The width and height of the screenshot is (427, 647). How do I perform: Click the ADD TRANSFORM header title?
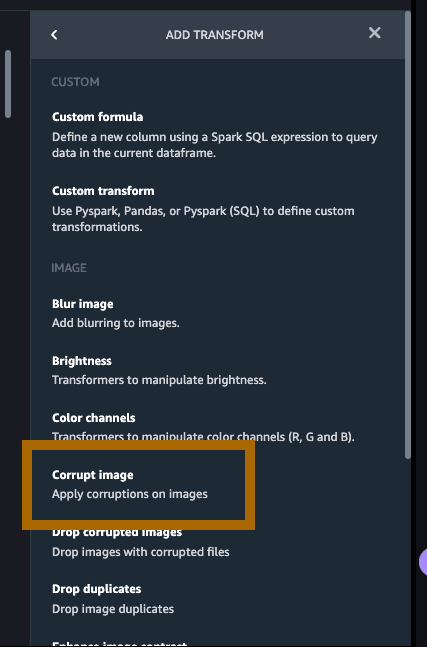[215, 35]
